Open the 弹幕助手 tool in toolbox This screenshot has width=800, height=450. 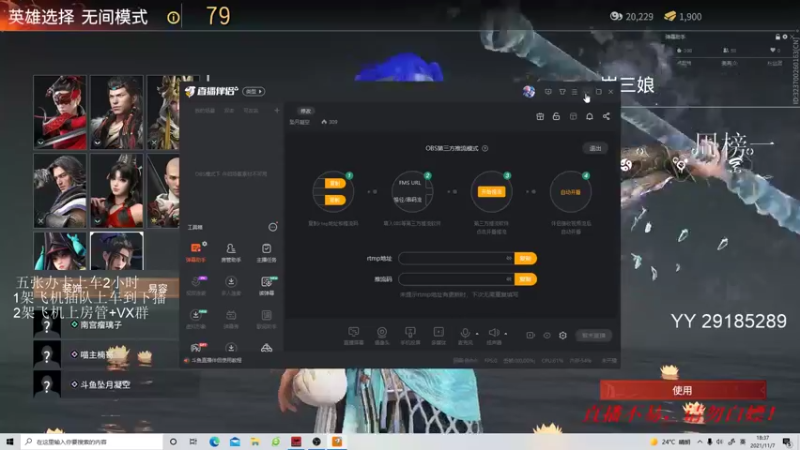pos(195,252)
